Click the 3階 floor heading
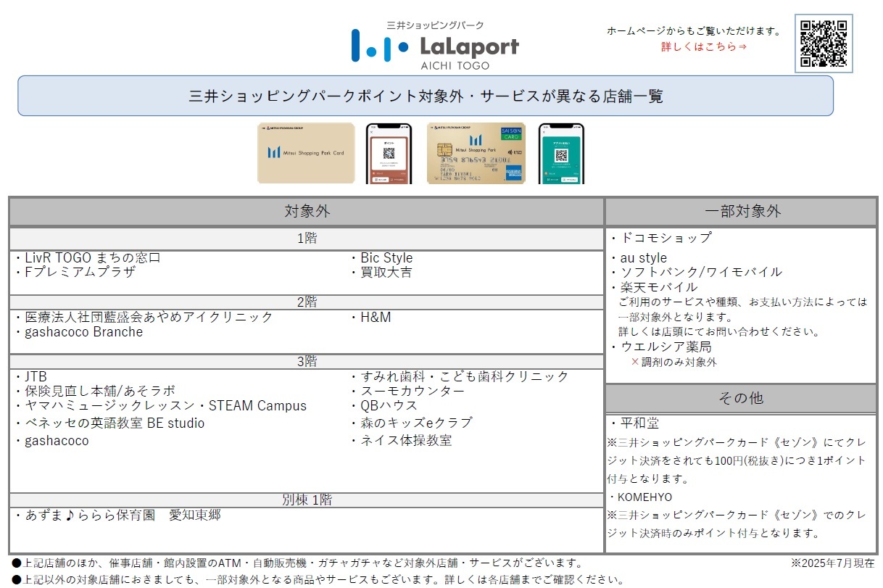This screenshot has height=588, width=883. [x=307, y=361]
